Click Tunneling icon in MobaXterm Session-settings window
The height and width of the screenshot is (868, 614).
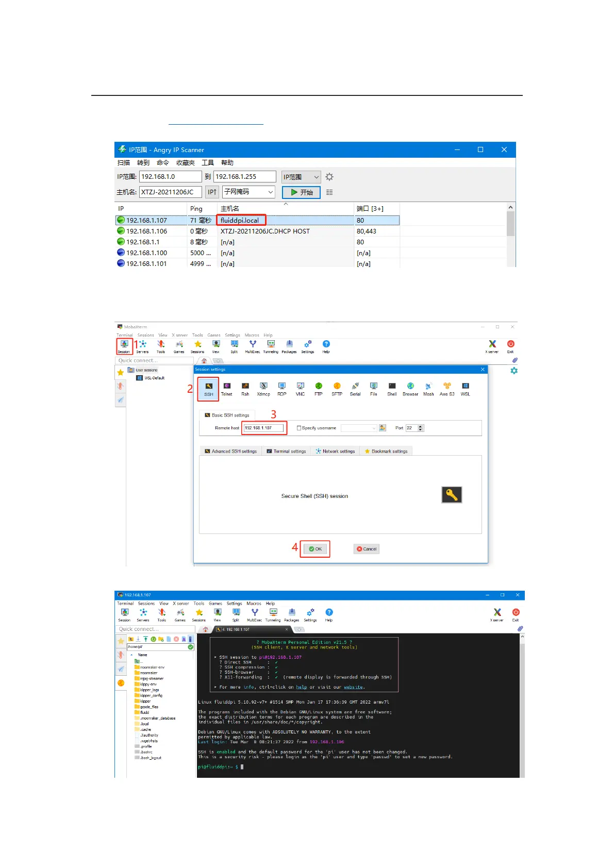[x=271, y=346]
